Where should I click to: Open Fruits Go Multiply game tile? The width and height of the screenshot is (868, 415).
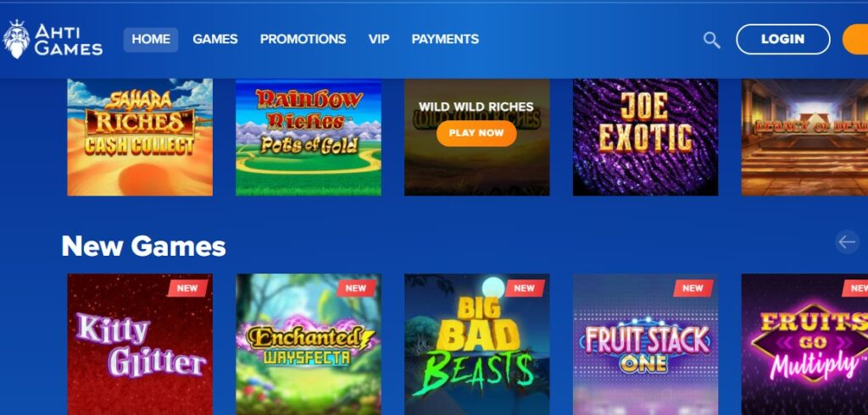coord(805,344)
